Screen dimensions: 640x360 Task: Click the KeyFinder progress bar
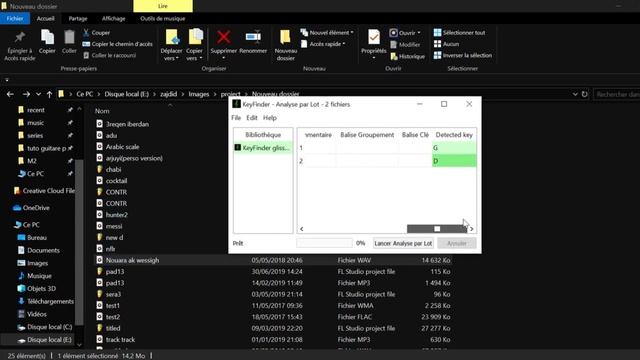[x=324, y=243]
